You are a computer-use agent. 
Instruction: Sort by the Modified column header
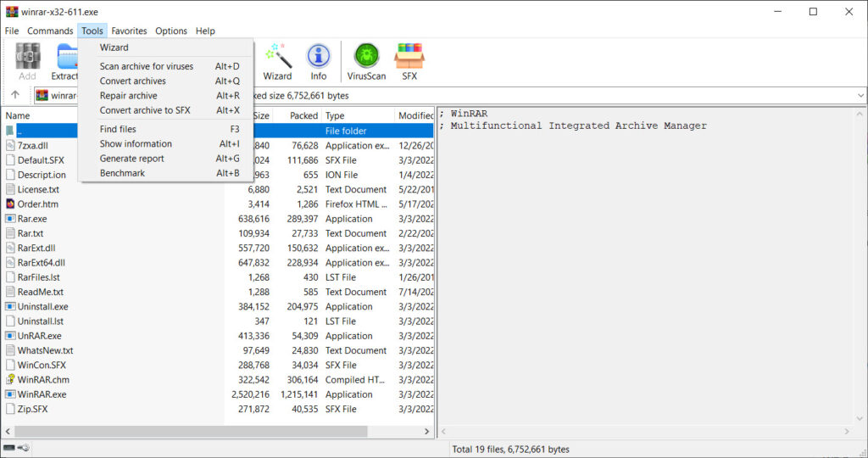click(x=415, y=115)
